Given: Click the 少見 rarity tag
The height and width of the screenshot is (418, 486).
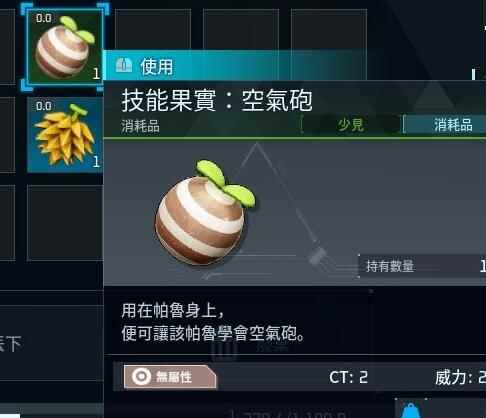Looking at the screenshot, I should [351, 125].
